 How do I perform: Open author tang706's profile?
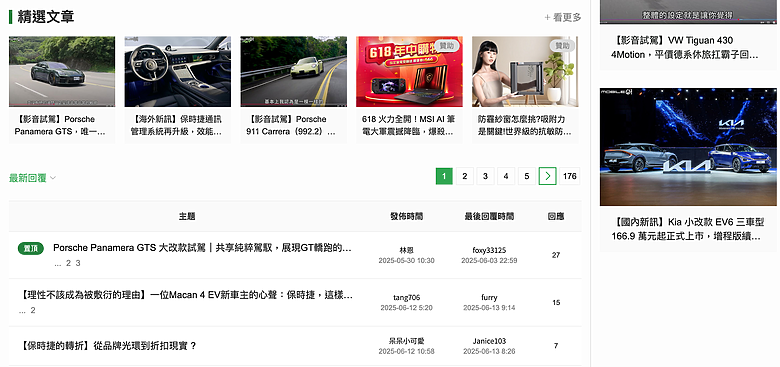[x=406, y=297]
